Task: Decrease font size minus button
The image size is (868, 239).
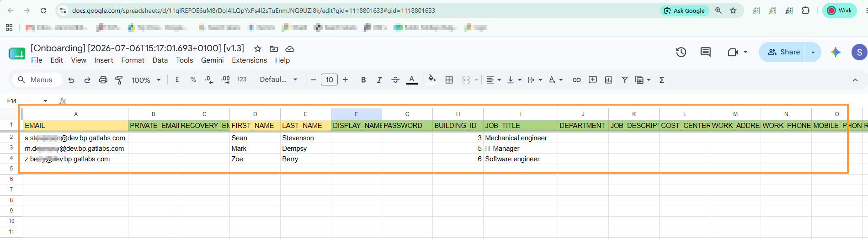Action: click(313, 80)
